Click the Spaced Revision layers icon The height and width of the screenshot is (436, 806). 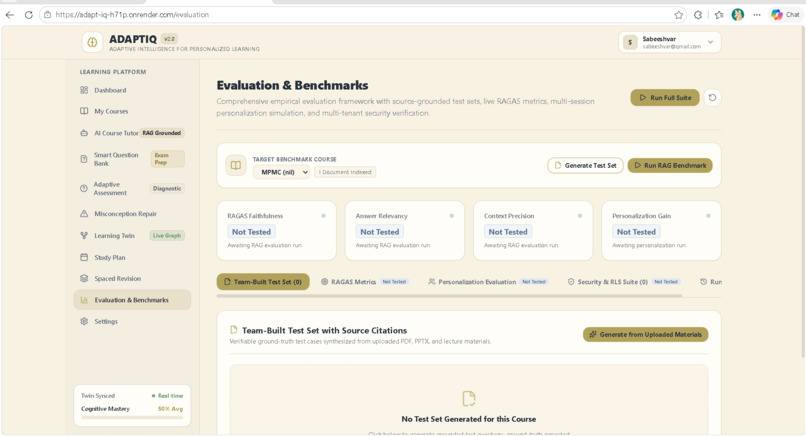point(84,278)
